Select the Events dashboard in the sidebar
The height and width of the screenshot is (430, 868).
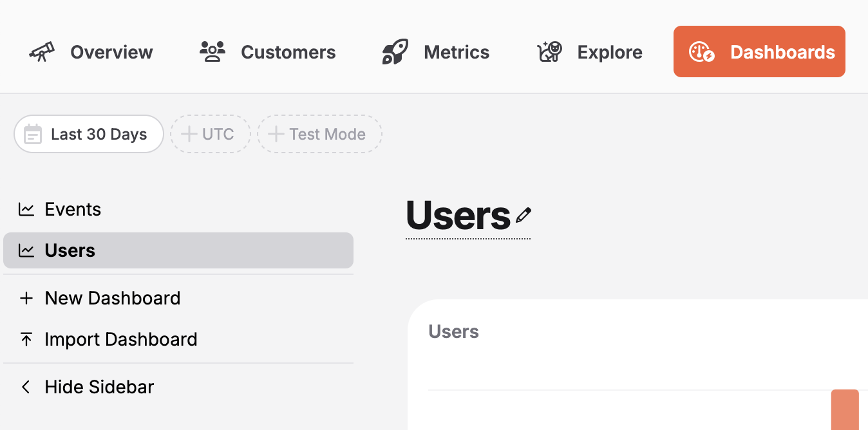click(72, 209)
